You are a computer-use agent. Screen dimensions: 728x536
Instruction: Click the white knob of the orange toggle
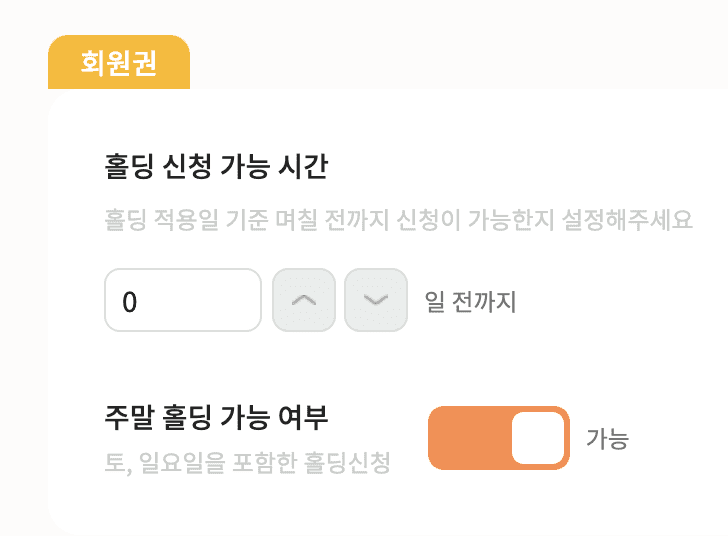click(538, 438)
